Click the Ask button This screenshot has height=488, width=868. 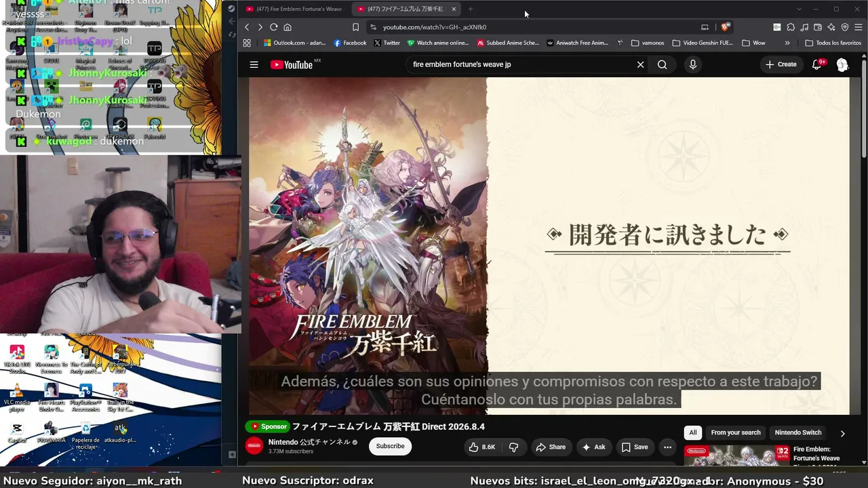(593, 447)
